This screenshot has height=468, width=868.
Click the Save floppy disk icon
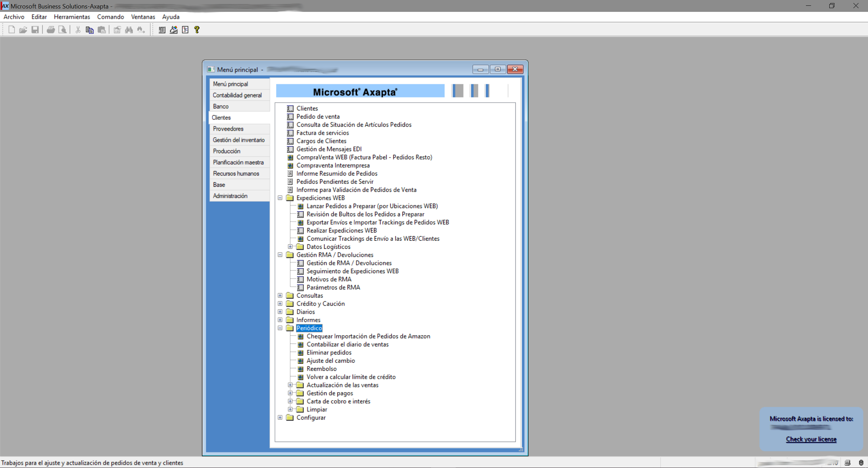click(x=35, y=30)
